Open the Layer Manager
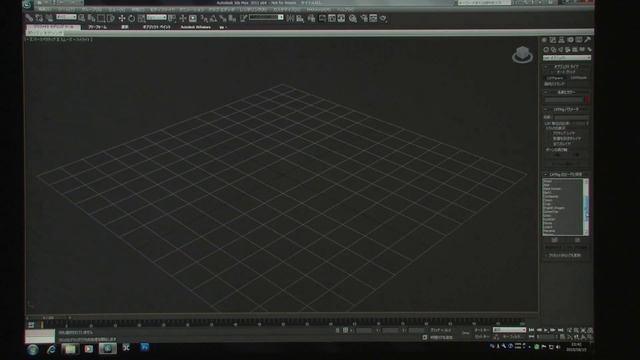 [311, 18]
